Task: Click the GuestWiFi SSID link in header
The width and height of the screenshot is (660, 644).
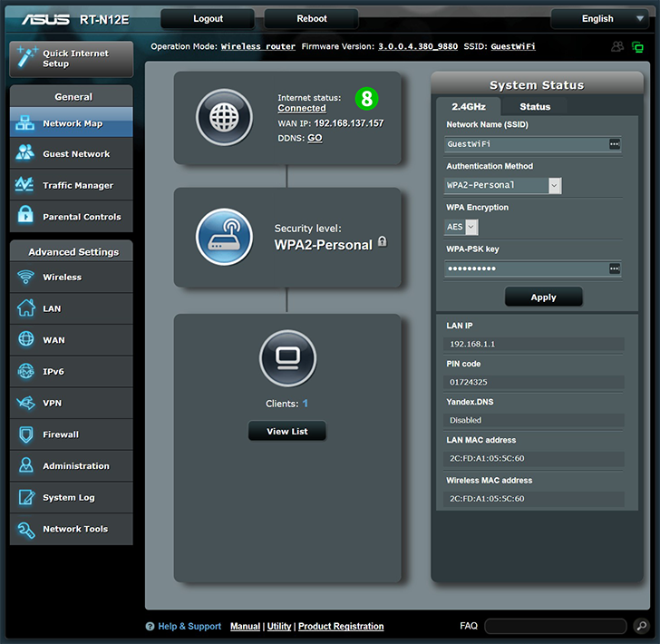Action: point(513,46)
